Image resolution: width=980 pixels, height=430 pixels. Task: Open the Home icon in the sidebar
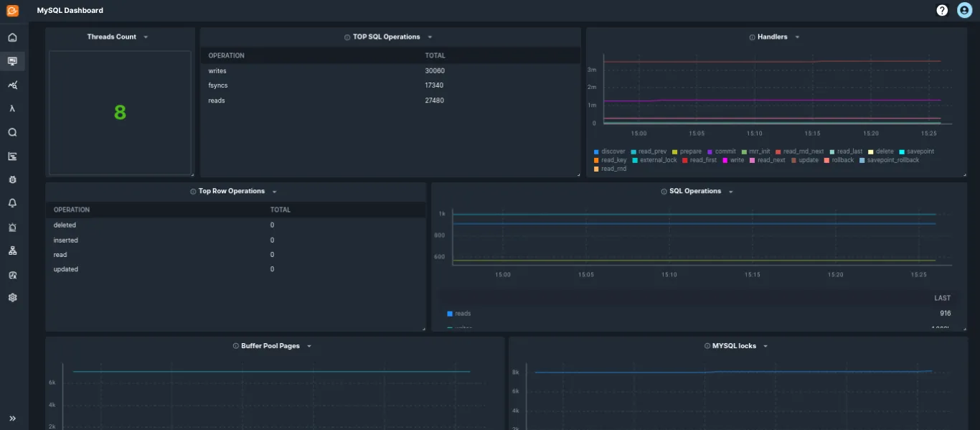point(12,37)
